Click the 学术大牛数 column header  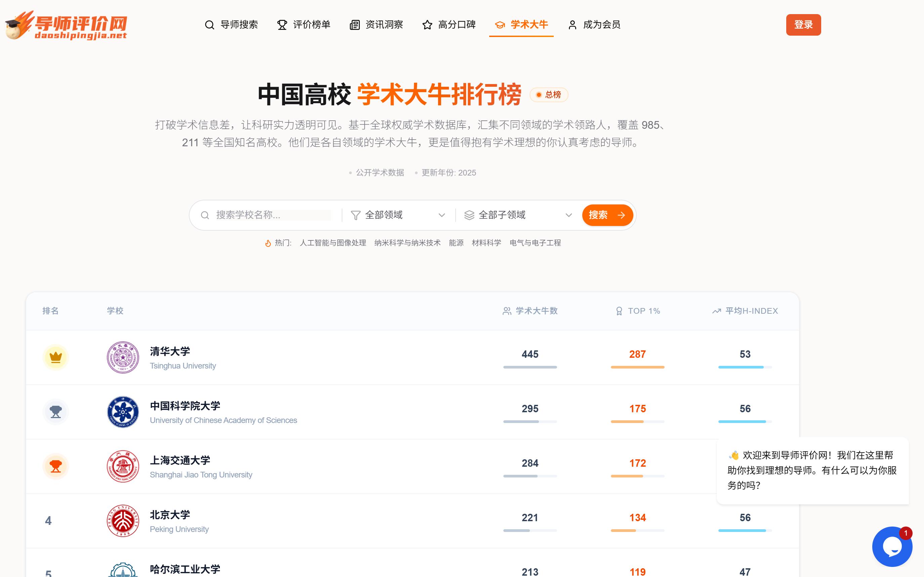[x=530, y=311]
